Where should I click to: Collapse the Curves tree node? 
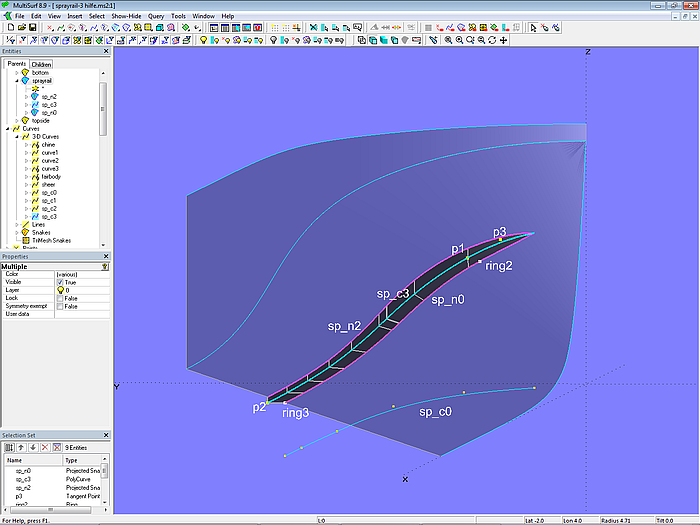(x=8, y=128)
